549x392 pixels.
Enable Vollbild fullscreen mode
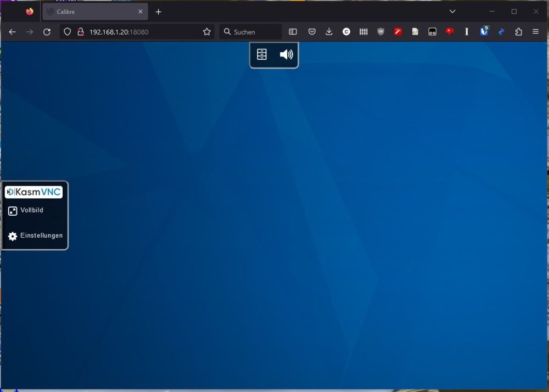click(x=26, y=210)
